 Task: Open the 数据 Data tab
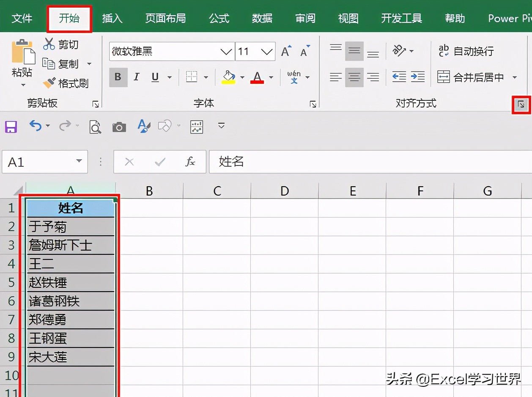coord(262,18)
